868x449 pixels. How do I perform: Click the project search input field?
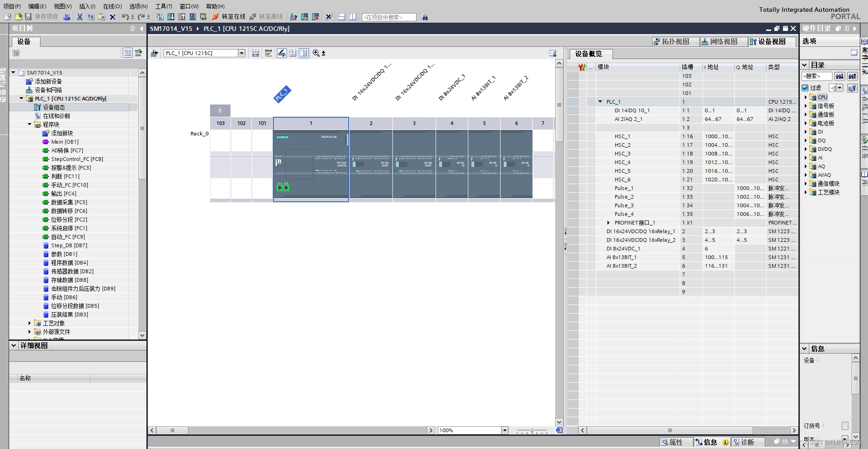pos(389,17)
